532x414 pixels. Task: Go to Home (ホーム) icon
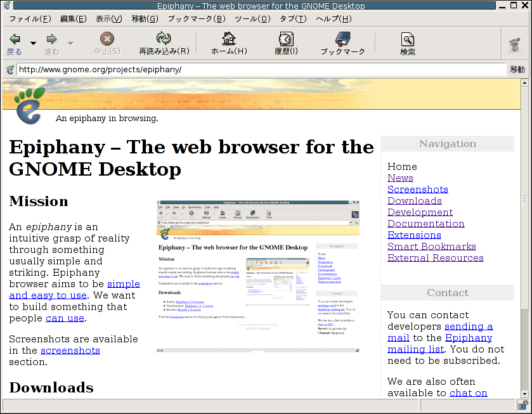[x=229, y=38]
